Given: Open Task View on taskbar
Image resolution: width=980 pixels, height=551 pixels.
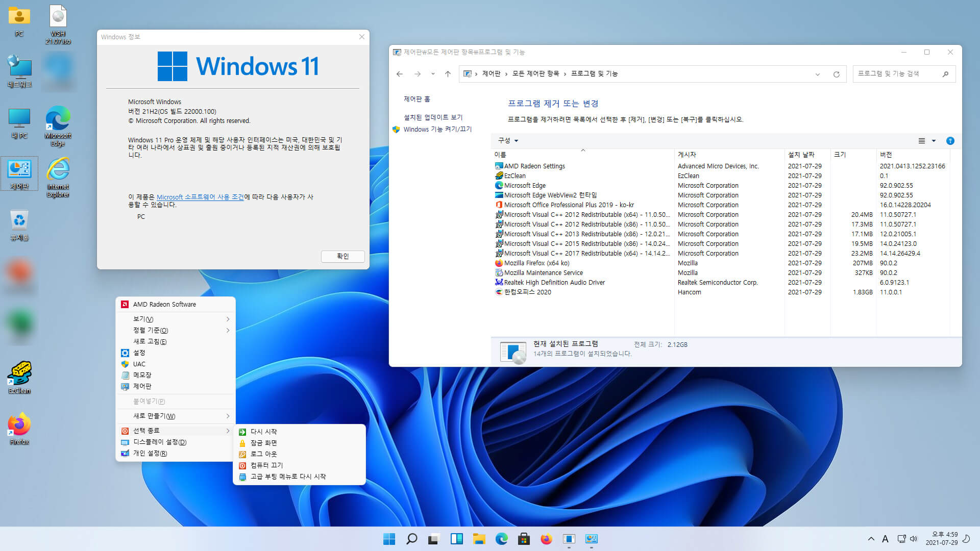Looking at the screenshot, I should [x=434, y=539].
